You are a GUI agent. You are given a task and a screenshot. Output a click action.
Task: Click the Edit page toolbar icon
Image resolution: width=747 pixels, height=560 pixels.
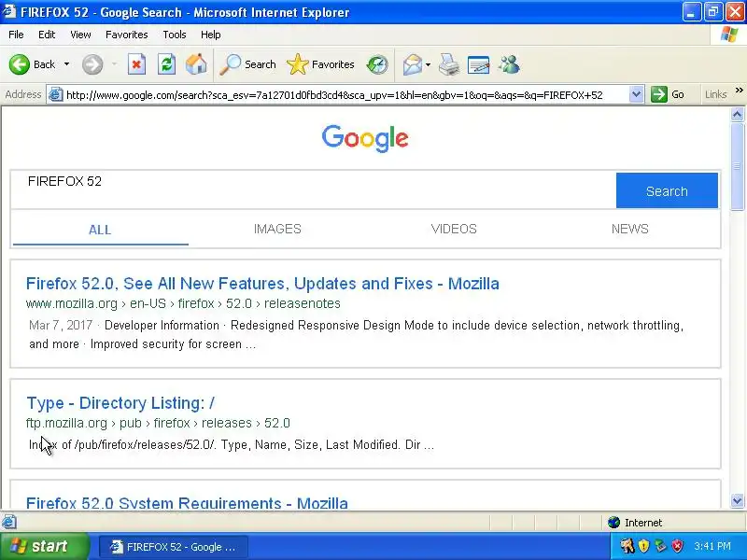pyautogui.click(x=478, y=64)
